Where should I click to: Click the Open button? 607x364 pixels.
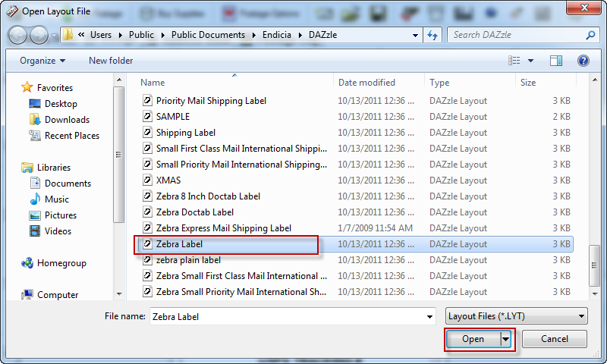click(x=473, y=339)
